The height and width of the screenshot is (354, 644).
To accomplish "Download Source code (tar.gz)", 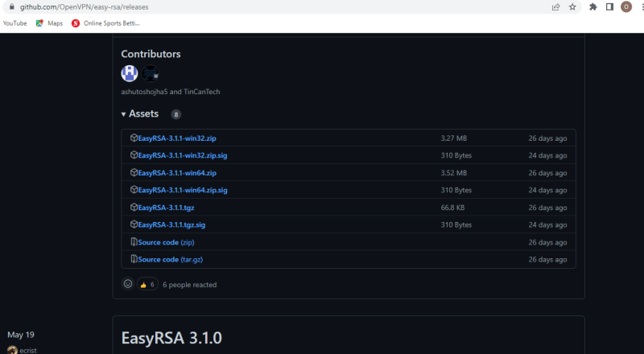I will pyautogui.click(x=171, y=260).
